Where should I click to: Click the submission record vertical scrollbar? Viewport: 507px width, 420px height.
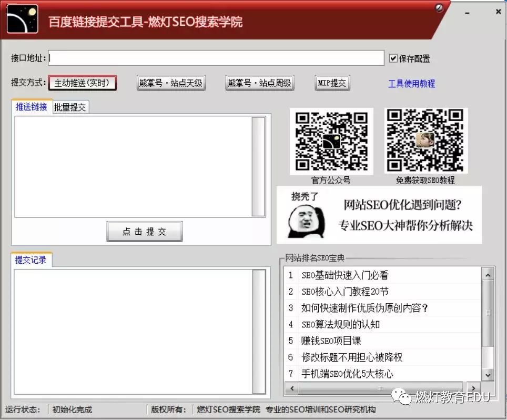point(259,332)
